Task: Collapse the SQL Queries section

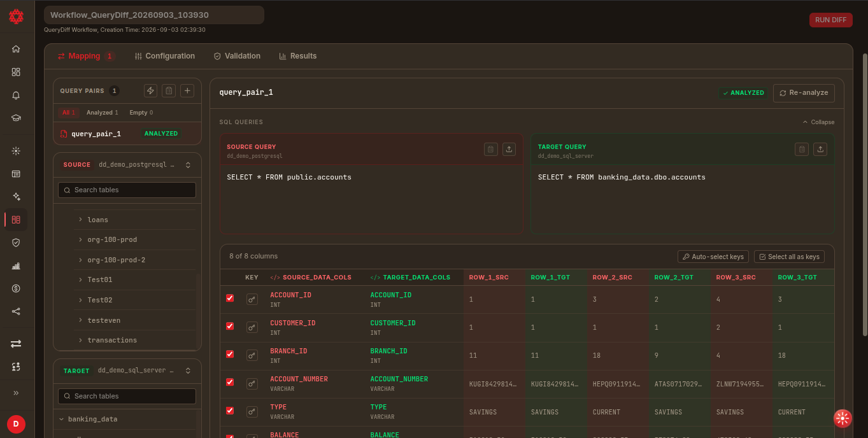Action: pyautogui.click(x=818, y=122)
